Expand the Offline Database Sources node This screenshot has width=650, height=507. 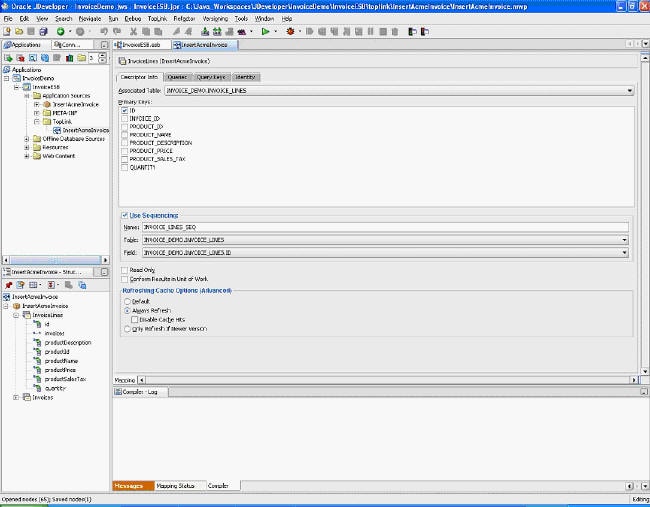[x=27, y=139]
